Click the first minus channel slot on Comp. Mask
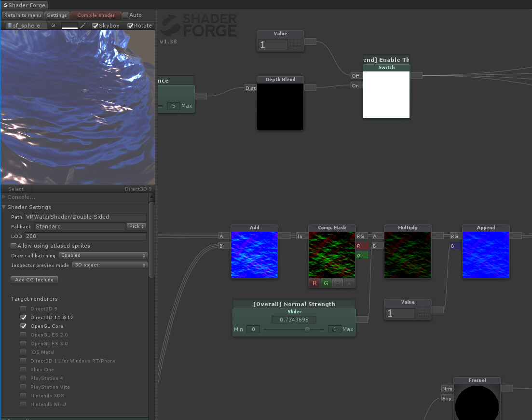The height and width of the screenshot is (420, 532). 338,283
